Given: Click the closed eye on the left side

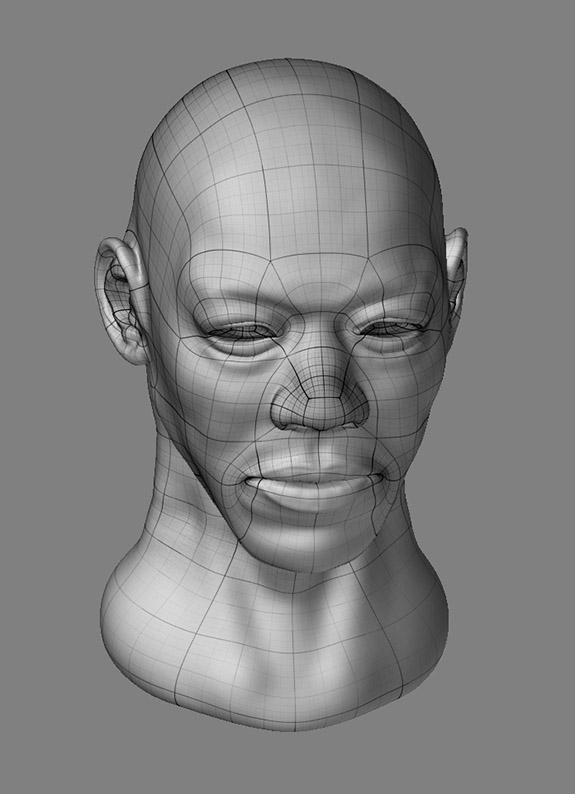Looking at the screenshot, I should click(x=243, y=333).
